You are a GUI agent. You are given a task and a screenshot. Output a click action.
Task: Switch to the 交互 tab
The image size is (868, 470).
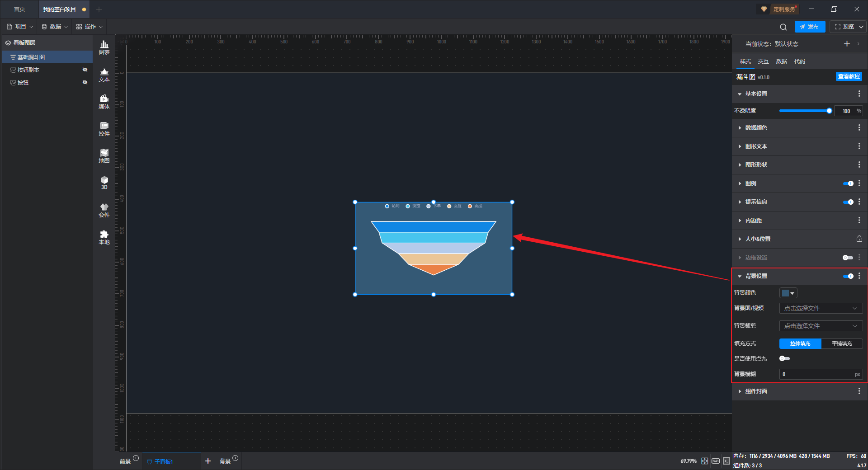click(763, 61)
